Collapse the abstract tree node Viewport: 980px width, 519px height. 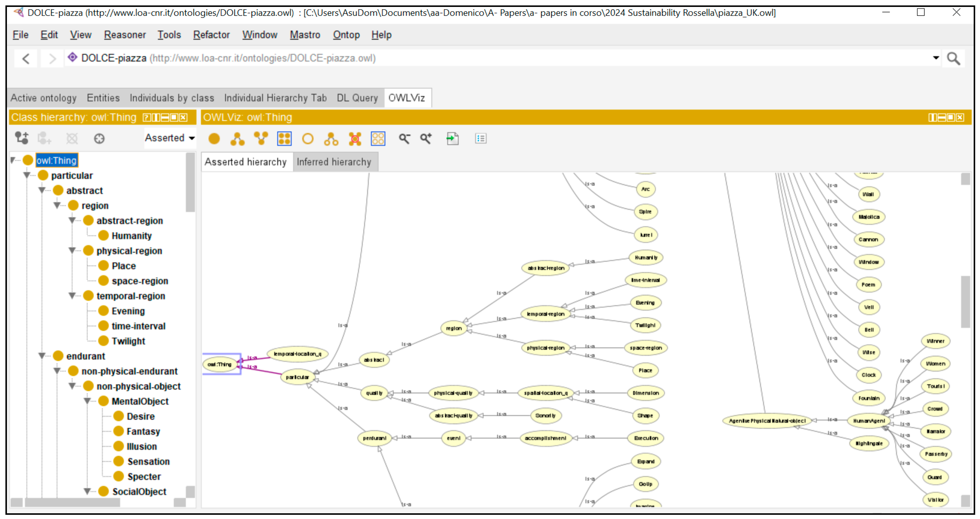(x=42, y=190)
